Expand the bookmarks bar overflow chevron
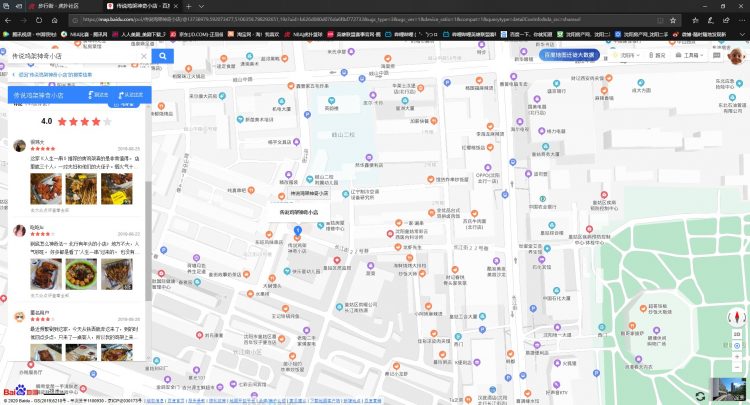 click(x=742, y=34)
